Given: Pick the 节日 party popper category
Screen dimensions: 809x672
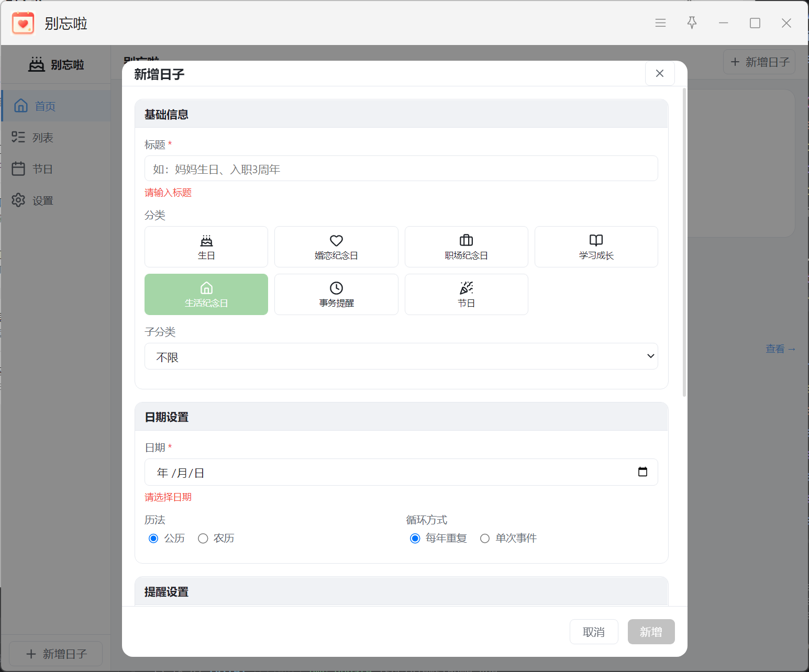Looking at the screenshot, I should coord(466,295).
